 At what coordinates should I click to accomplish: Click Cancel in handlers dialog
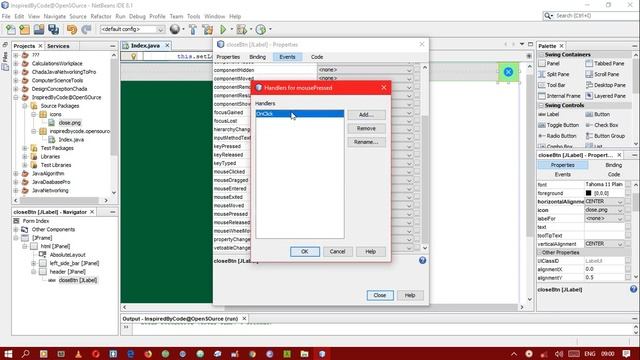click(x=337, y=252)
